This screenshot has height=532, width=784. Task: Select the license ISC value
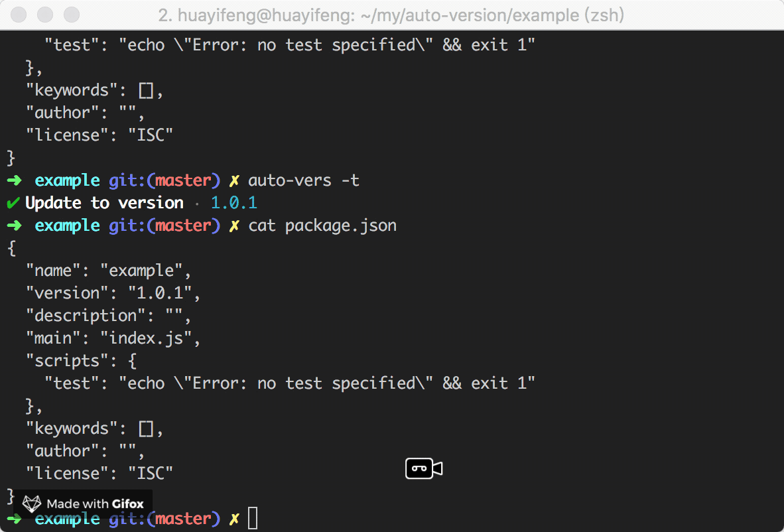151,473
